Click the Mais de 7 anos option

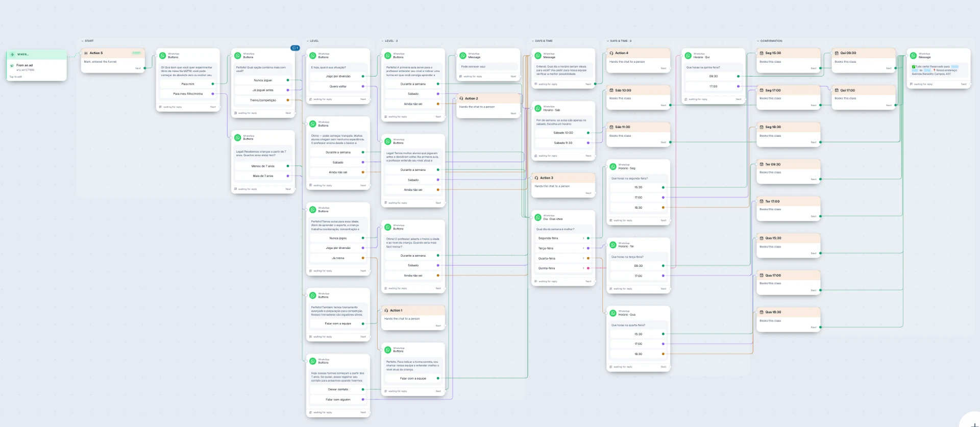tap(263, 176)
